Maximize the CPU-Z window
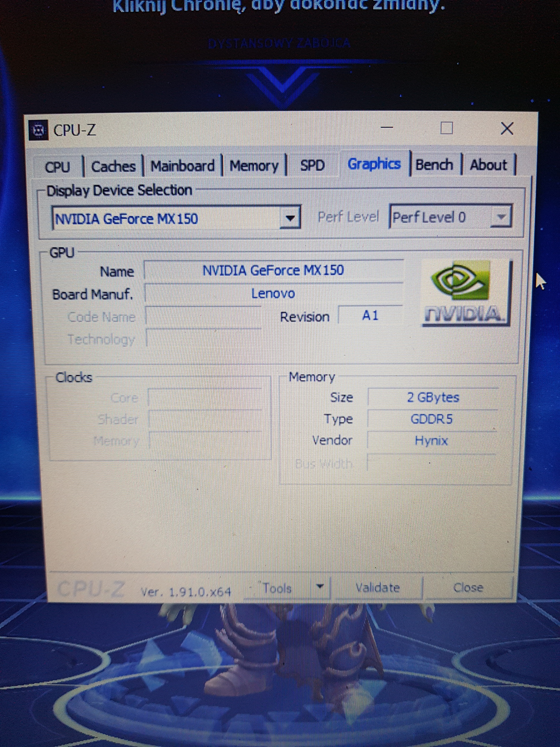Screen dimensions: 560x747 (x=446, y=129)
